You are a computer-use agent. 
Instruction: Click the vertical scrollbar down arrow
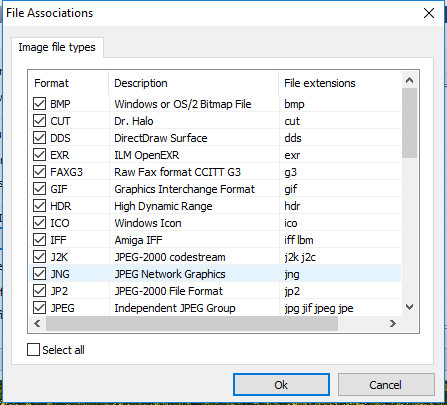click(409, 307)
